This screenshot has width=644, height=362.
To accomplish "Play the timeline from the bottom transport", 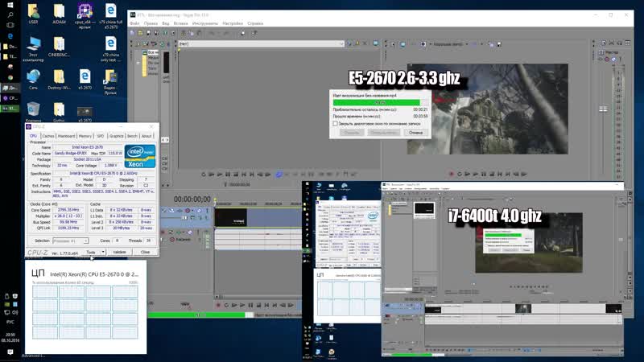I will pyautogui.click(x=242, y=305).
